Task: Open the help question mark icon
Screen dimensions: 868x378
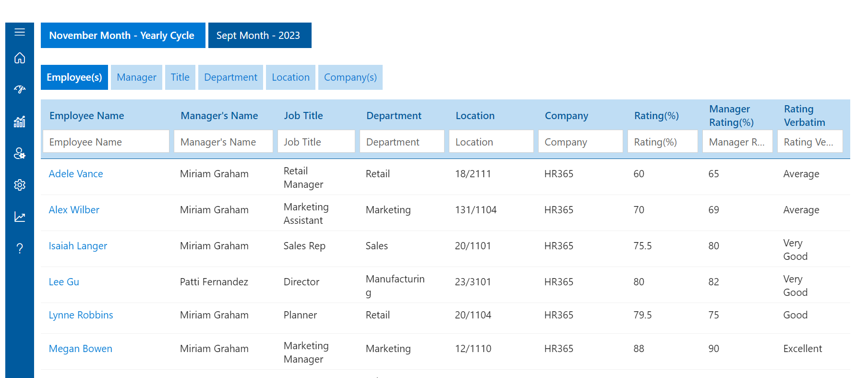Action: 20,248
